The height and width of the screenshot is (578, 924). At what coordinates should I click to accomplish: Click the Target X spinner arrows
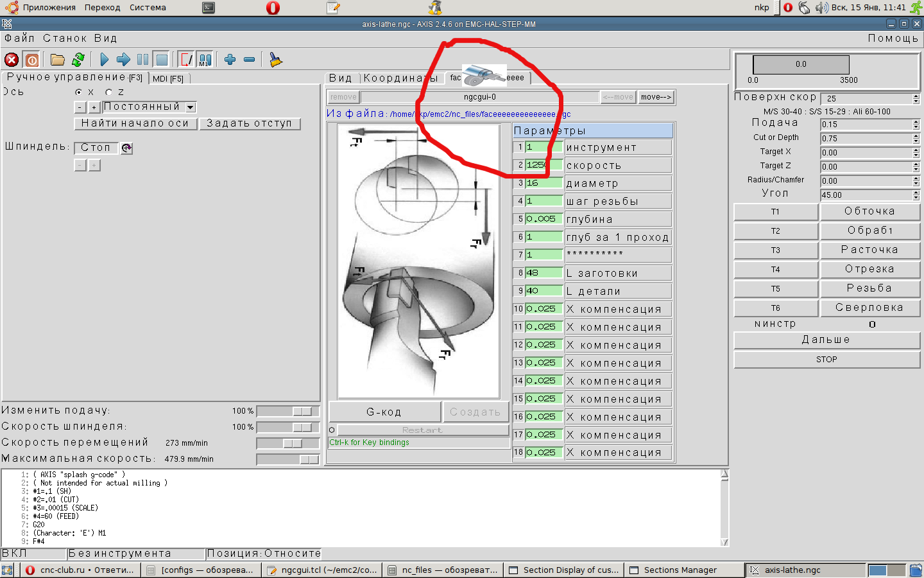tap(916, 152)
